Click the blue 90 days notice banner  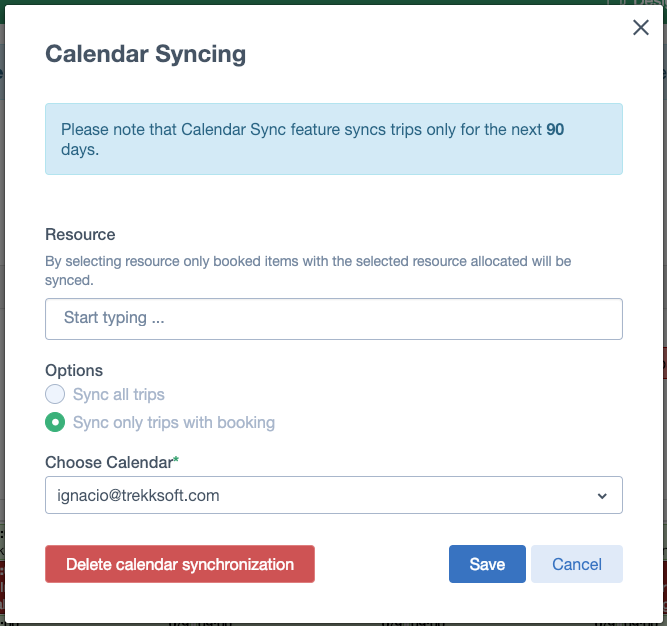334,139
